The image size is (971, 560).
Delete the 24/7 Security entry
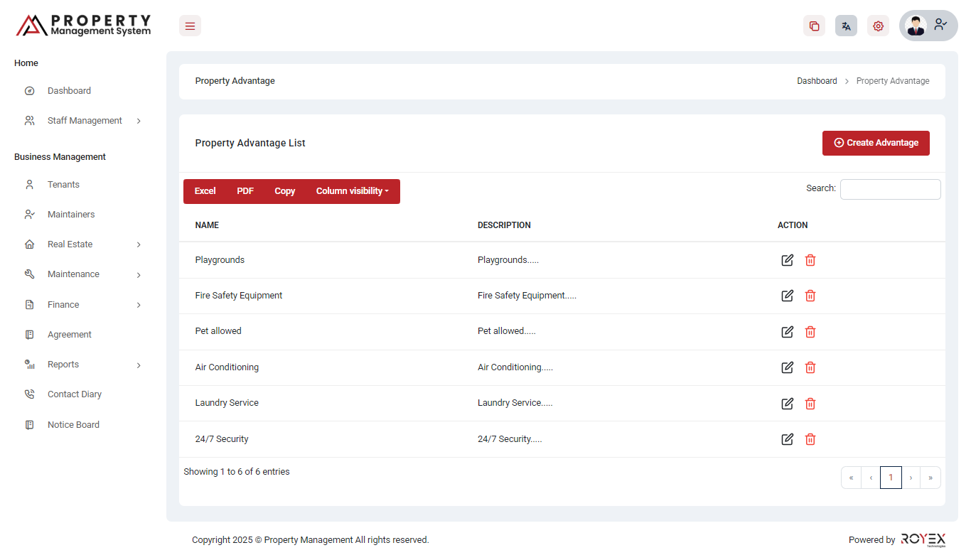(810, 439)
